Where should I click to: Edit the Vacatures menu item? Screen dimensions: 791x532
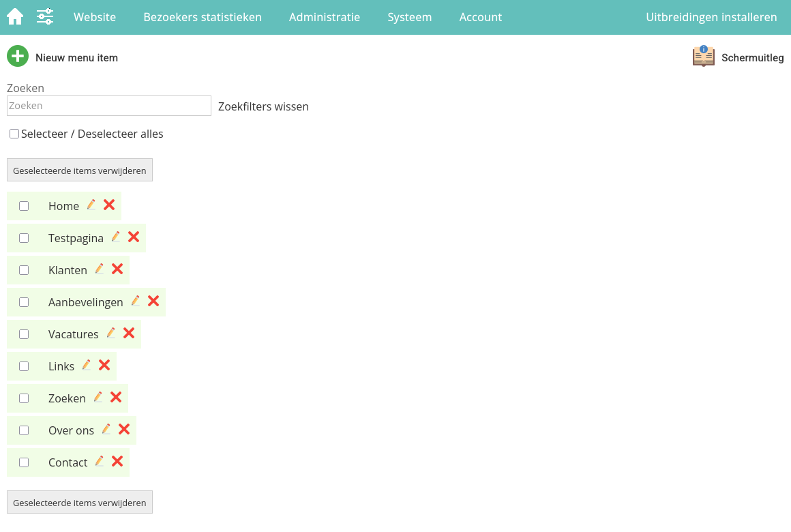click(111, 333)
